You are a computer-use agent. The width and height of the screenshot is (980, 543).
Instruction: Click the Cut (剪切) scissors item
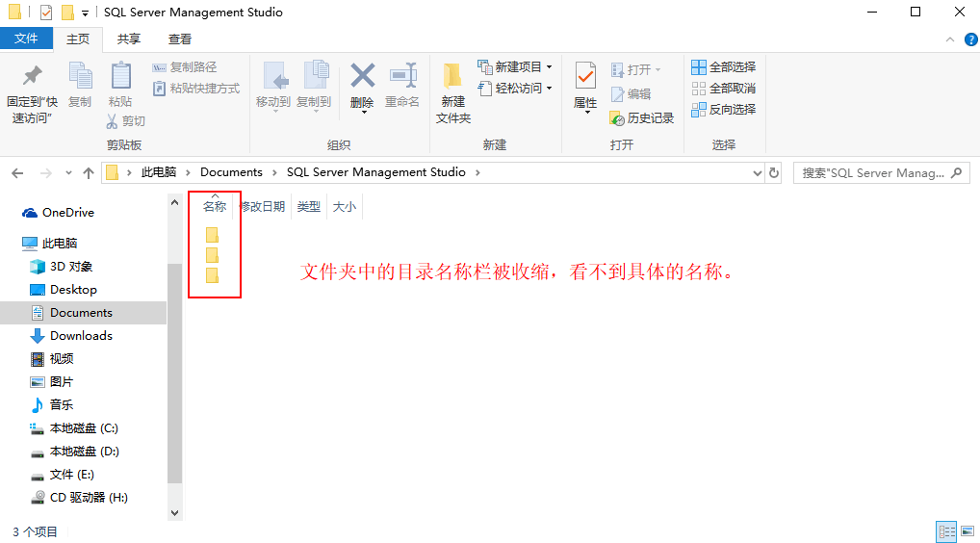(x=125, y=120)
